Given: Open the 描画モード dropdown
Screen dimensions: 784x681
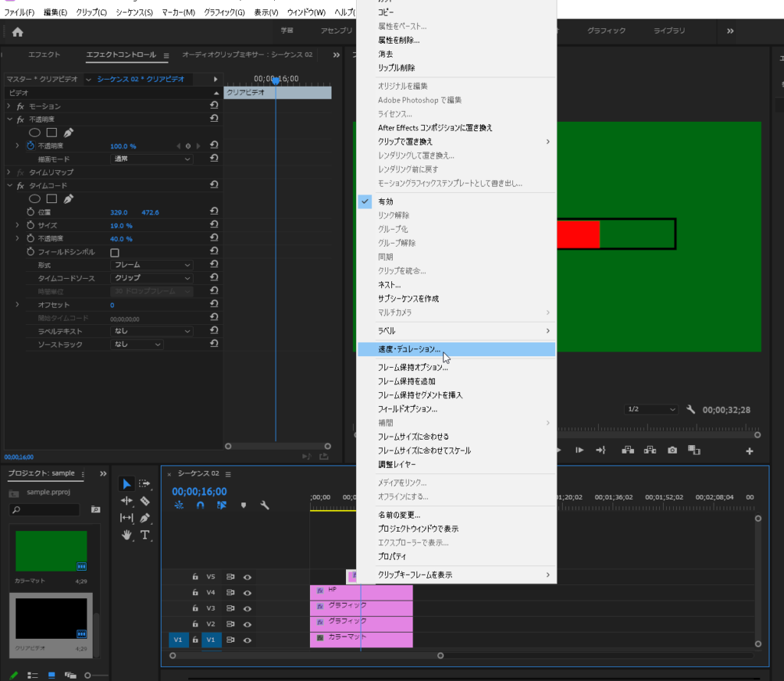Looking at the screenshot, I should coord(152,159).
